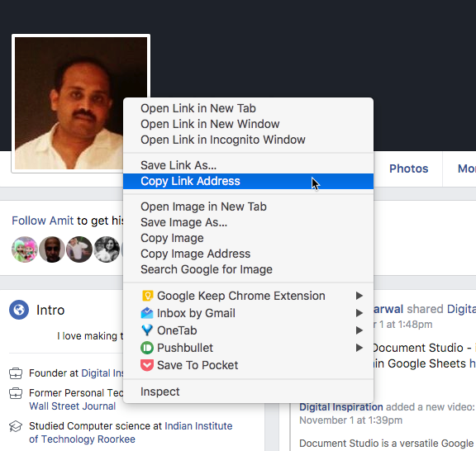Click the Intro globe icon
Screen dimensions: 476x451
[x=19, y=310]
